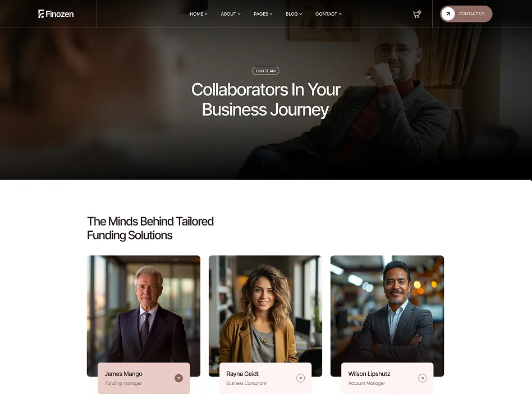Click the Finozen logo
The width and height of the screenshot is (532, 404).
click(x=56, y=14)
